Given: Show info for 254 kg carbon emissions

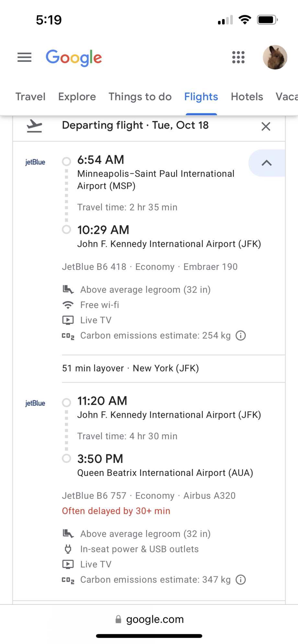Looking at the screenshot, I should pos(241,336).
